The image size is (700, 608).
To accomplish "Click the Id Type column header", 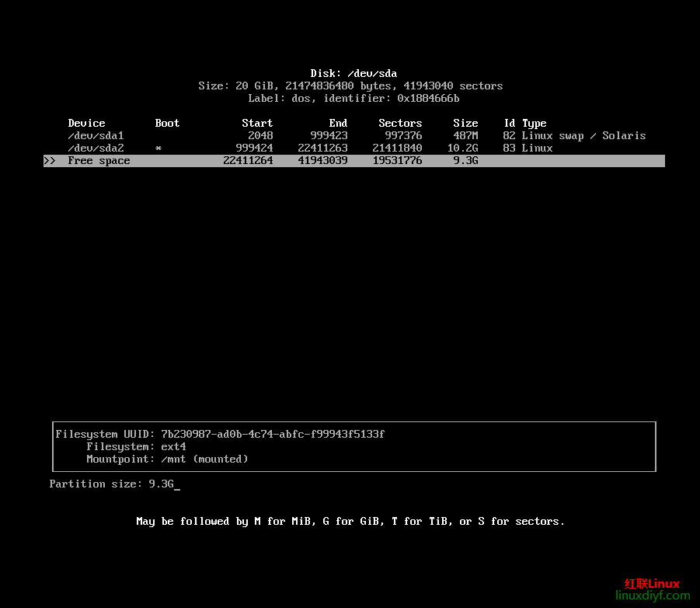I will pos(524,123).
